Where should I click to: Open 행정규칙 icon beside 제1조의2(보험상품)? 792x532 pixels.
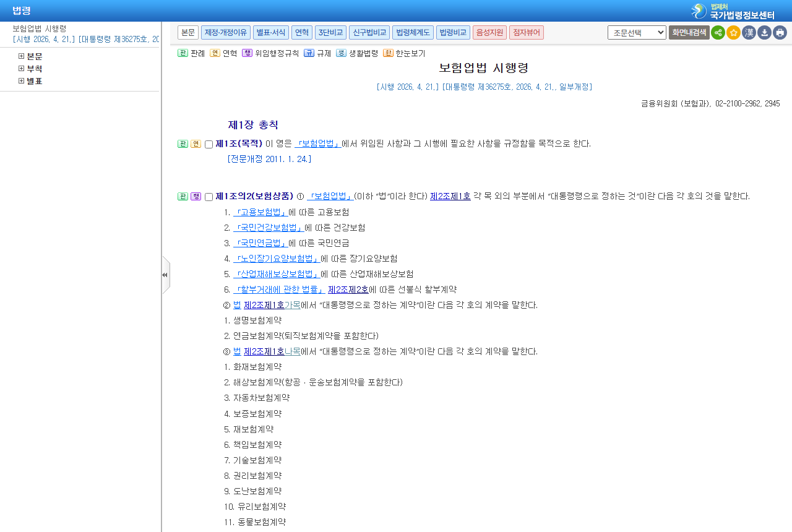point(196,197)
